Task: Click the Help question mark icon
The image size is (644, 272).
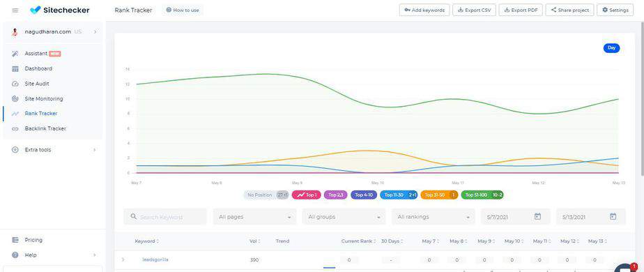Action: coord(15,255)
